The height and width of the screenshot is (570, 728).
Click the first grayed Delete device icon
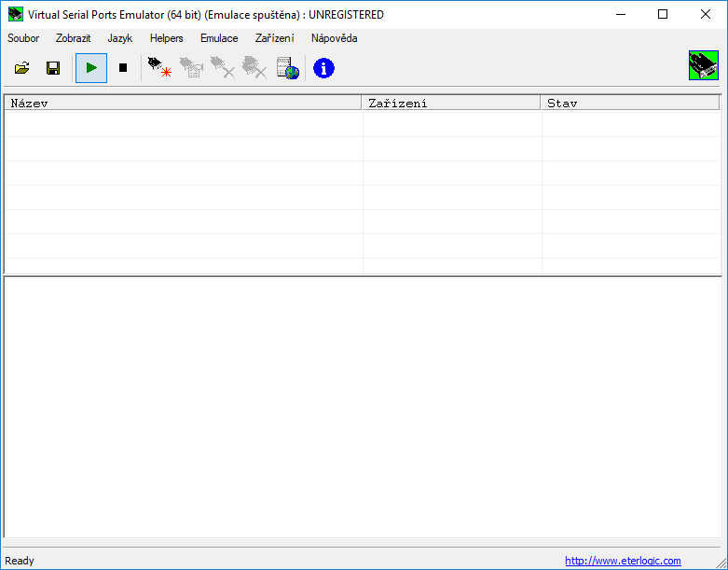tap(222, 68)
